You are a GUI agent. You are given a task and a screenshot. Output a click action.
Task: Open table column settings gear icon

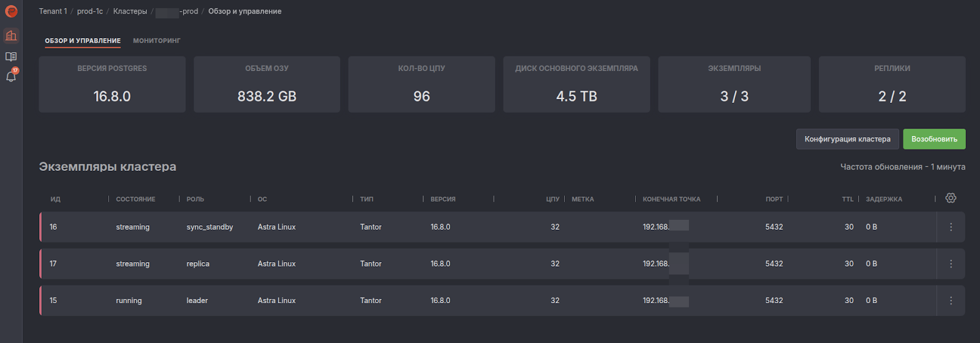coord(951,198)
